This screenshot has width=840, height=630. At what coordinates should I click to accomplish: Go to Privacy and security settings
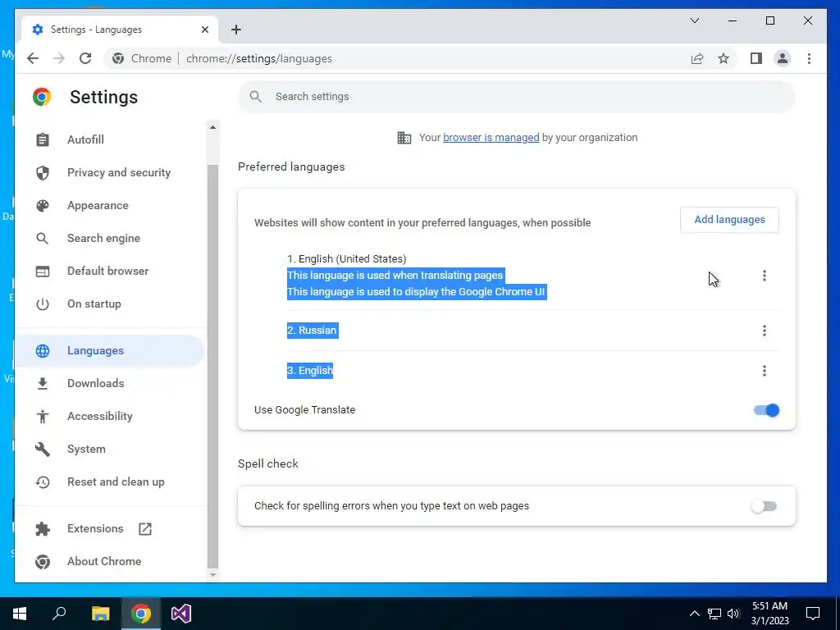[119, 172]
